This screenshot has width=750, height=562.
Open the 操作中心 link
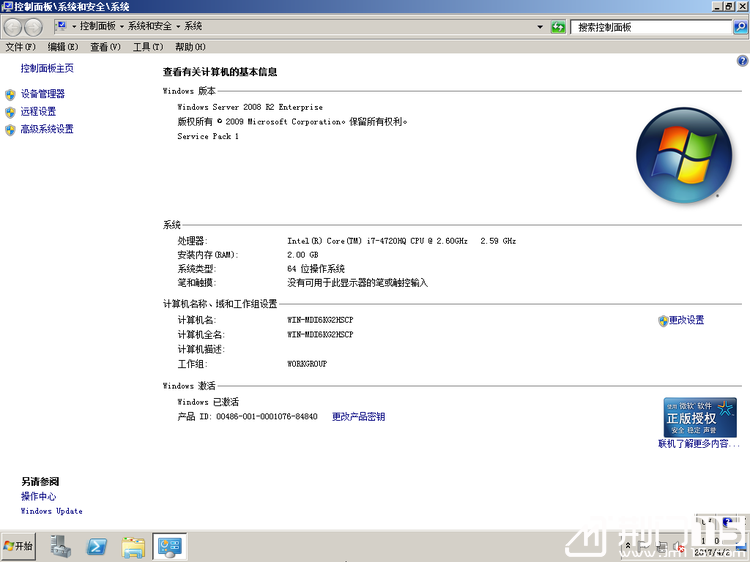click(38, 496)
